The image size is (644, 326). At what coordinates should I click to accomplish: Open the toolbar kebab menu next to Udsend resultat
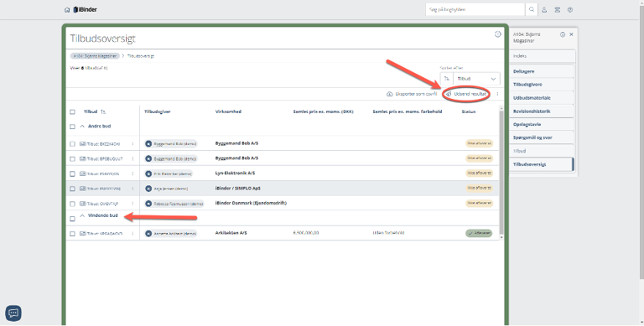tap(497, 94)
